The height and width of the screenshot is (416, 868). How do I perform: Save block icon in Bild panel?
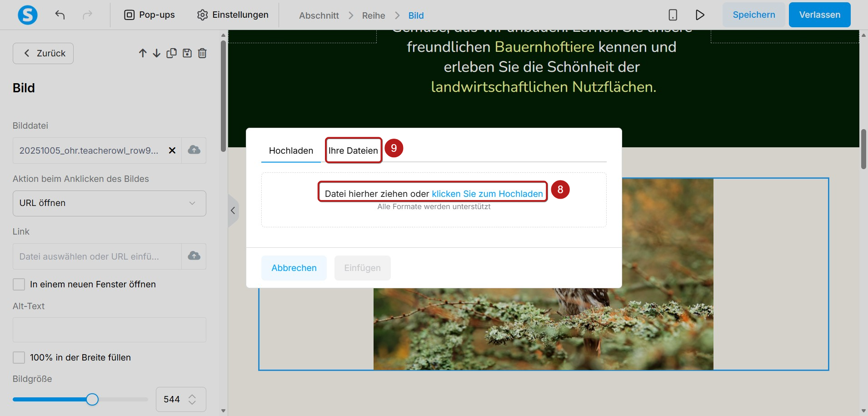187,53
